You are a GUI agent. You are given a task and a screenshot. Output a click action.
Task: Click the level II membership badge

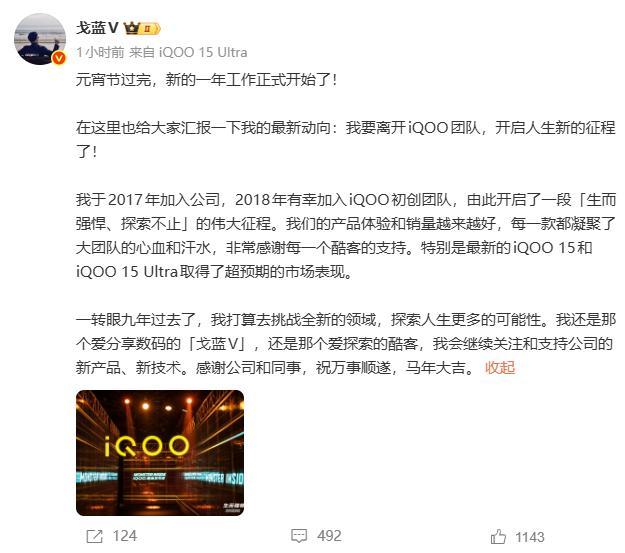click(x=150, y=29)
